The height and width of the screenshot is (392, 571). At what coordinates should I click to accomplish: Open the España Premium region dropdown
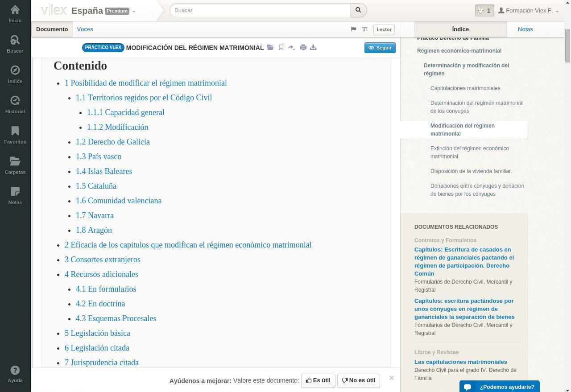[133, 12]
